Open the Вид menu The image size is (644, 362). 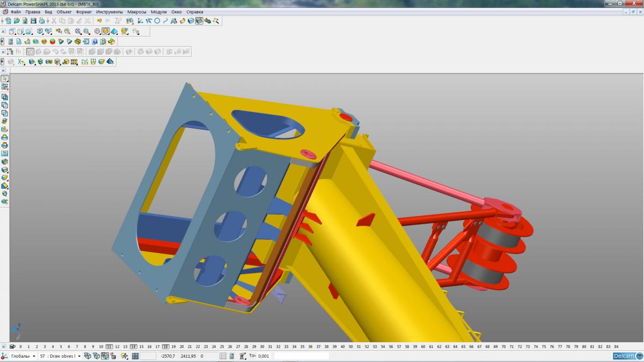(x=48, y=12)
